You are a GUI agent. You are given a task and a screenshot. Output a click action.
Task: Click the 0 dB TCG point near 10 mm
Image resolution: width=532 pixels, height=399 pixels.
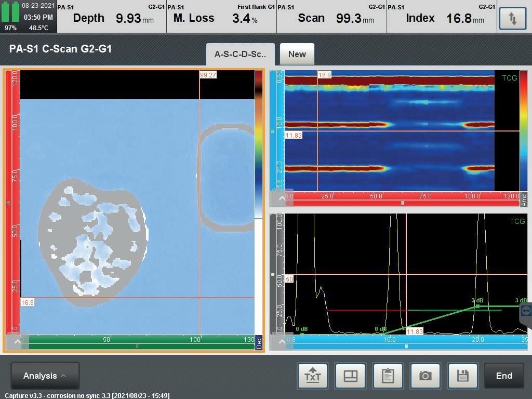click(x=383, y=334)
